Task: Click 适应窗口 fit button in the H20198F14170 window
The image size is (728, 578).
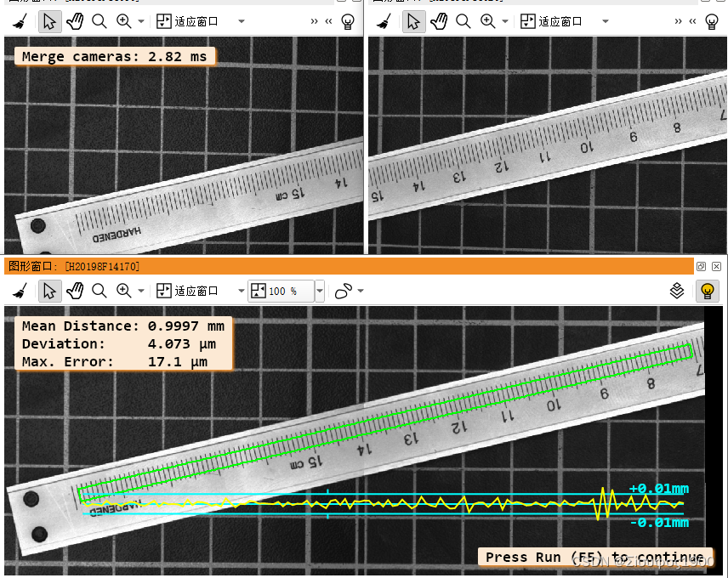Action: click(x=187, y=292)
